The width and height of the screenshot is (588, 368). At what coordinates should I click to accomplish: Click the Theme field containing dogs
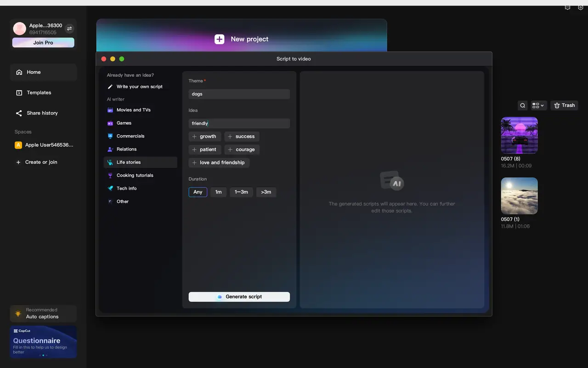(x=239, y=94)
